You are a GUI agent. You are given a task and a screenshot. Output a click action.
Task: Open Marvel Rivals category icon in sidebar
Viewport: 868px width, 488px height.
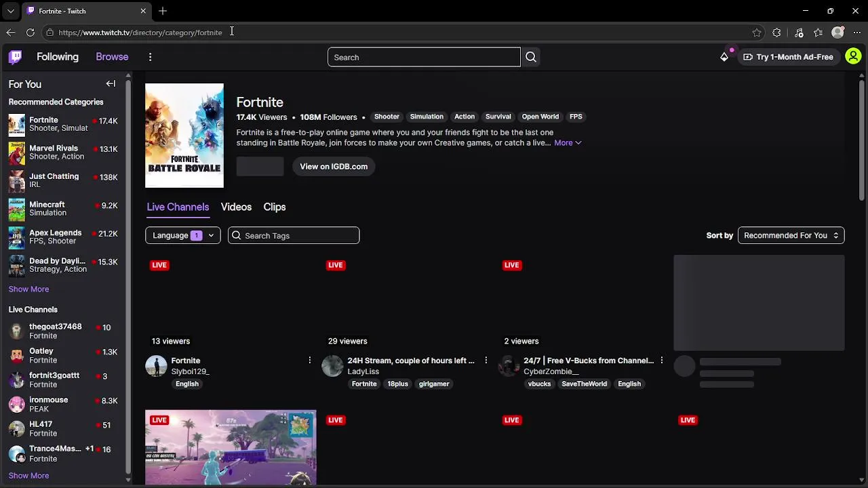tap(17, 152)
